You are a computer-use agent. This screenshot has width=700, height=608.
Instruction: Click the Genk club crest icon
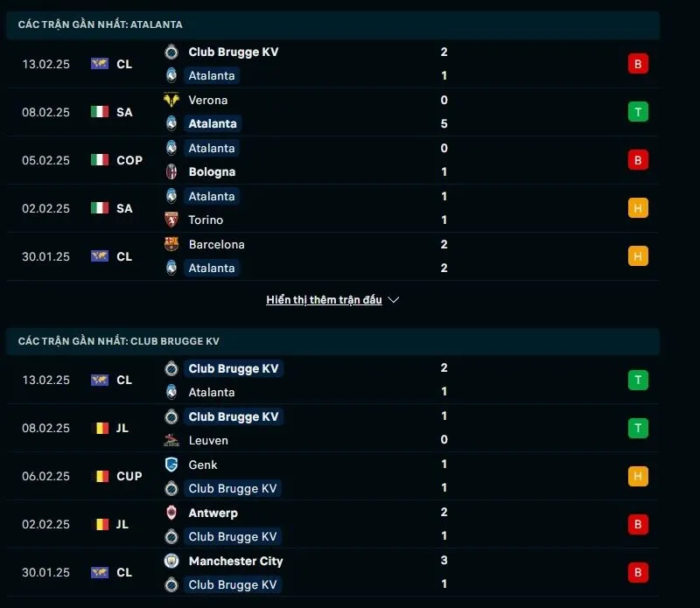(171, 465)
